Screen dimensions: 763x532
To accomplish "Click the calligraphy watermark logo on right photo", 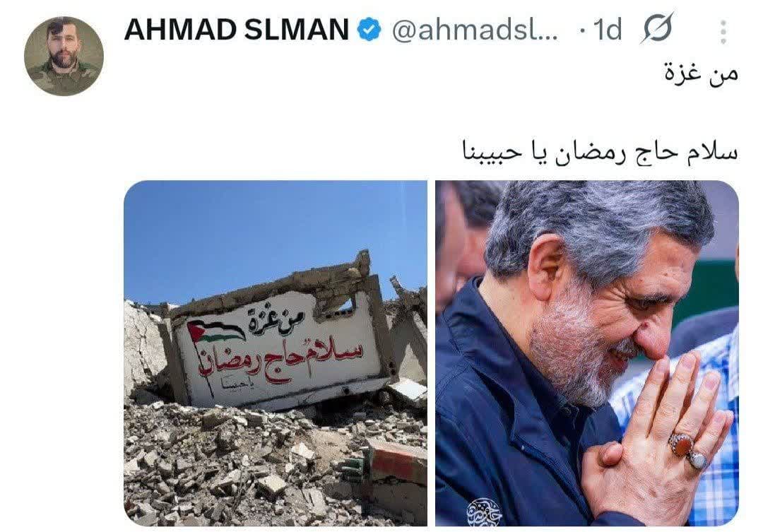I will 484,512.
